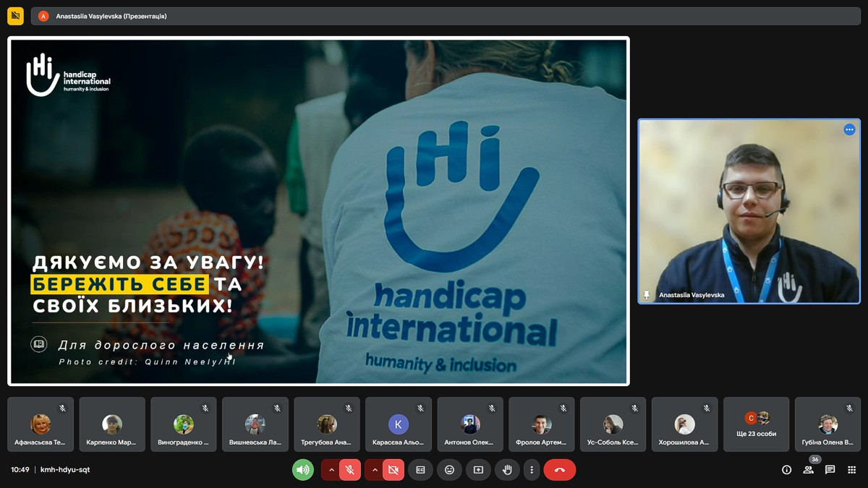Open the Activities grid icon
Screen dimensions: 868x488
851,470
